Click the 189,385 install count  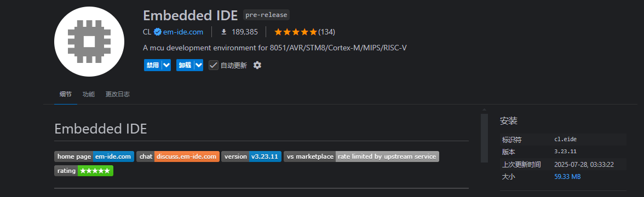tap(245, 32)
